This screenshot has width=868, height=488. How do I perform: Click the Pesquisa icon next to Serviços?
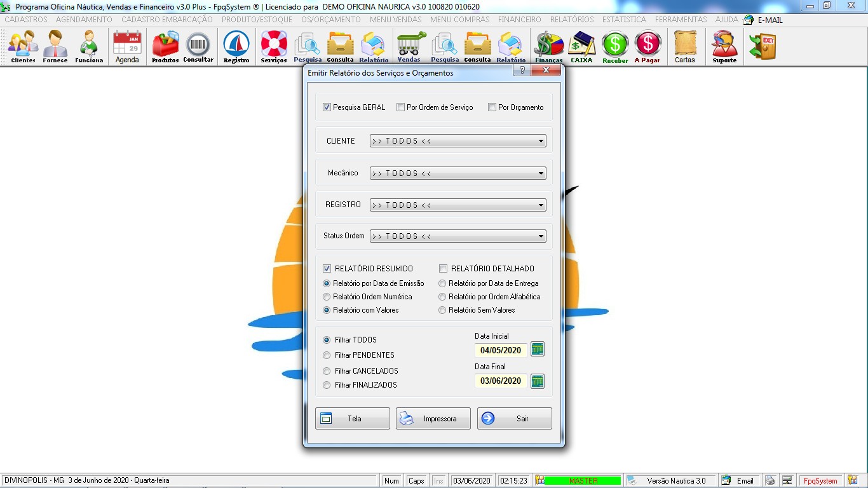(308, 47)
